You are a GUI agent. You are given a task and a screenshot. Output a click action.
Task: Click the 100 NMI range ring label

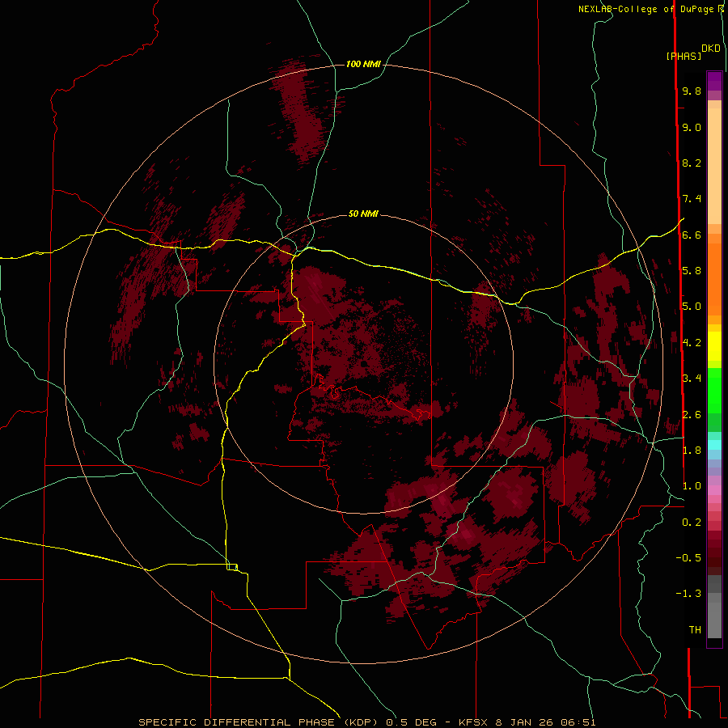click(x=363, y=64)
